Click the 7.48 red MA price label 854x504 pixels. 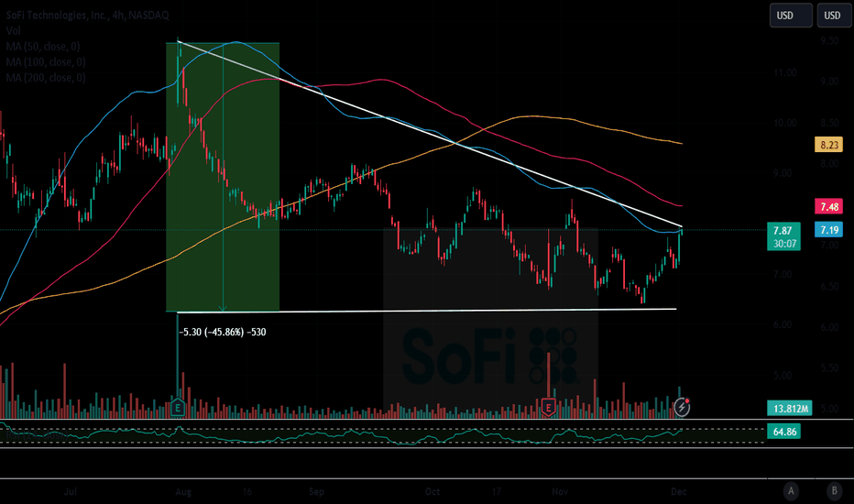point(829,206)
